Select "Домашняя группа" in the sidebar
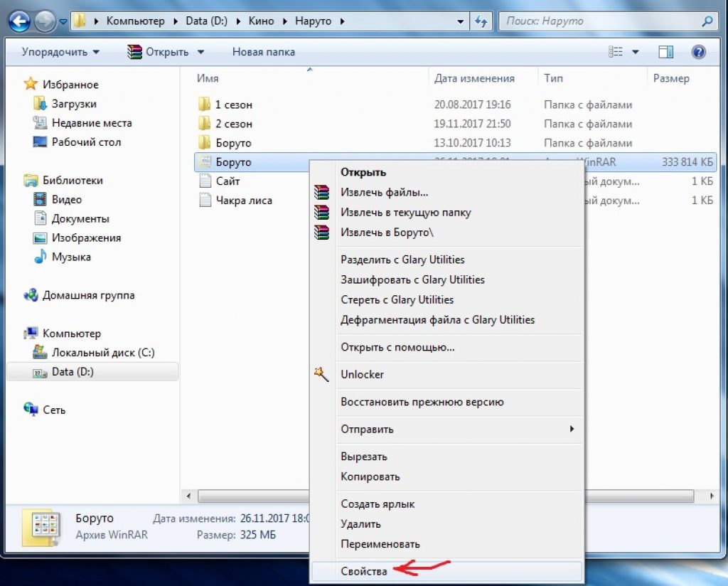This screenshot has height=586, width=728. [80, 295]
